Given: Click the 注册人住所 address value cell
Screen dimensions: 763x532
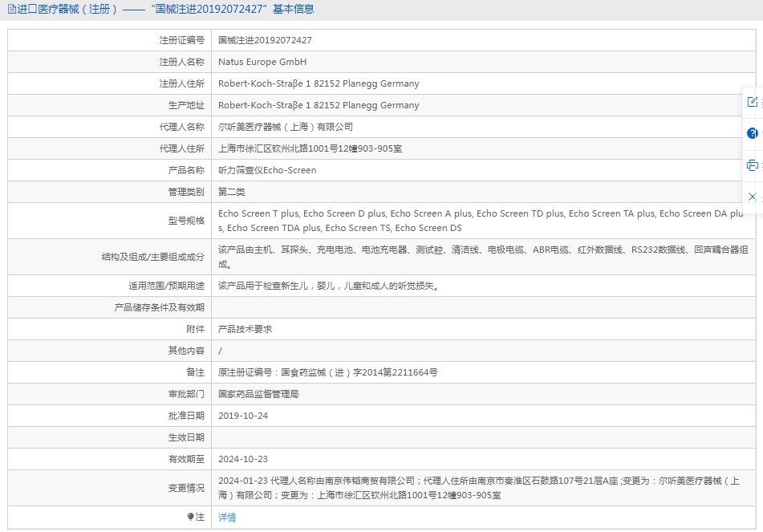Looking at the screenshot, I should (x=319, y=83).
